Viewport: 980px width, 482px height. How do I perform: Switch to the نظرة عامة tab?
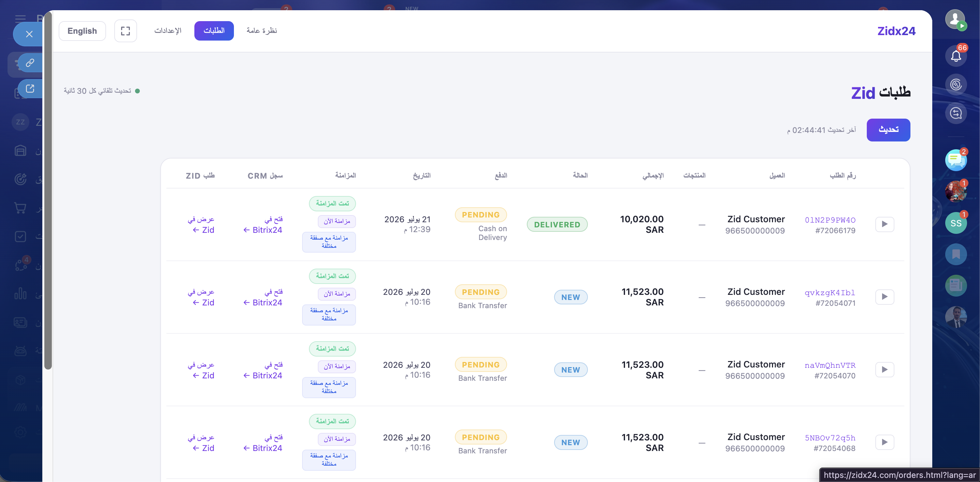pyautogui.click(x=262, y=31)
